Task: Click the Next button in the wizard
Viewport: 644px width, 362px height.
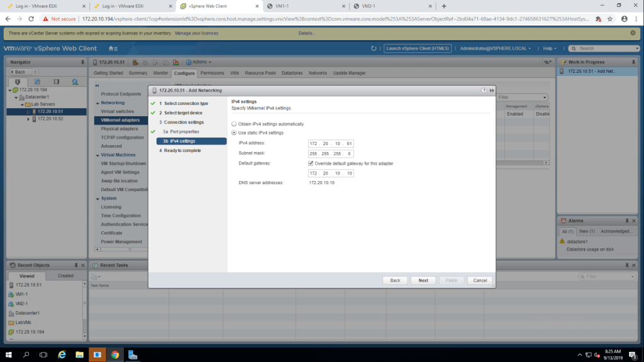Action: click(x=423, y=280)
